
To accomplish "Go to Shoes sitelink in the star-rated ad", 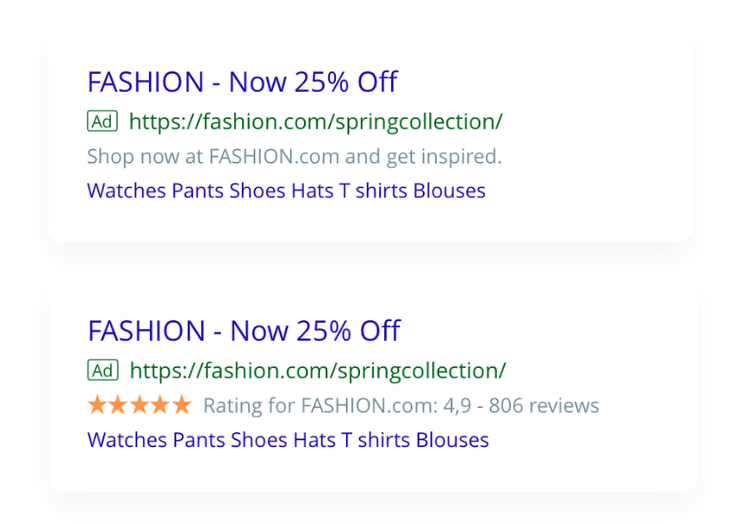I will (258, 440).
